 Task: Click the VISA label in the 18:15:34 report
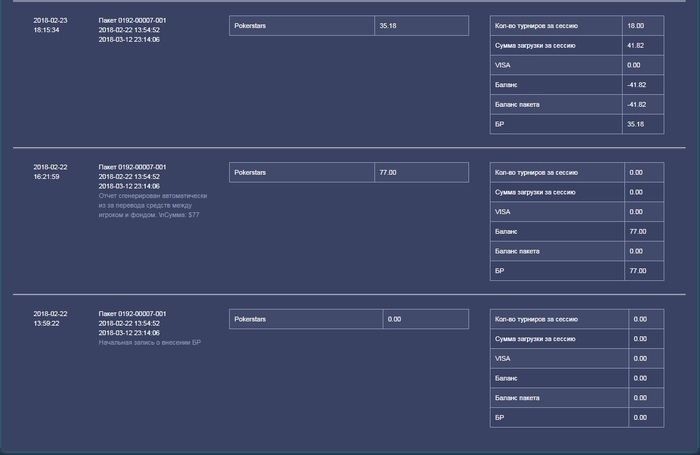(x=503, y=65)
